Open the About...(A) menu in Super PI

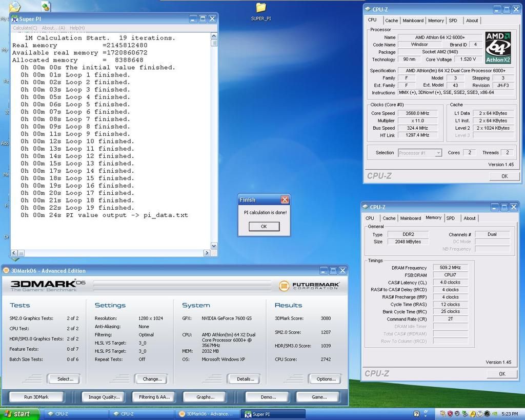point(53,28)
